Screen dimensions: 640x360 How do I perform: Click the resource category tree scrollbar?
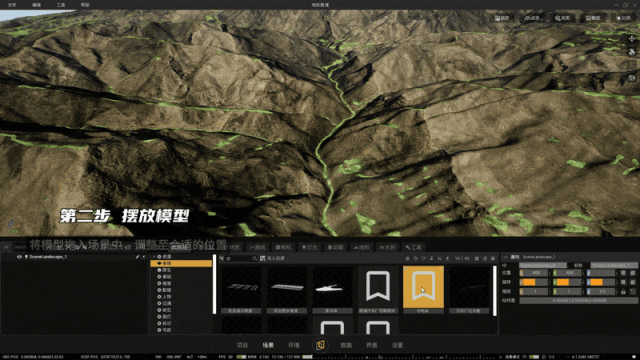click(x=215, y=284)
